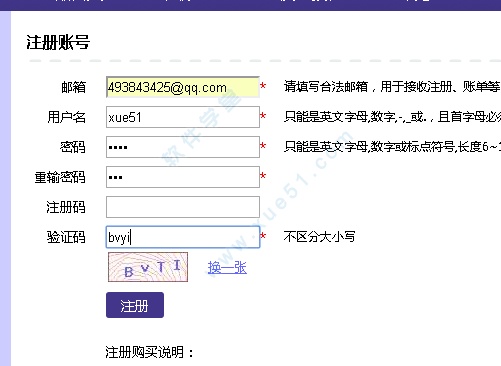The image size is (501, 366).
Task: Refresh the captcha via the 换一张 link
Action: (x=227, y=268)
